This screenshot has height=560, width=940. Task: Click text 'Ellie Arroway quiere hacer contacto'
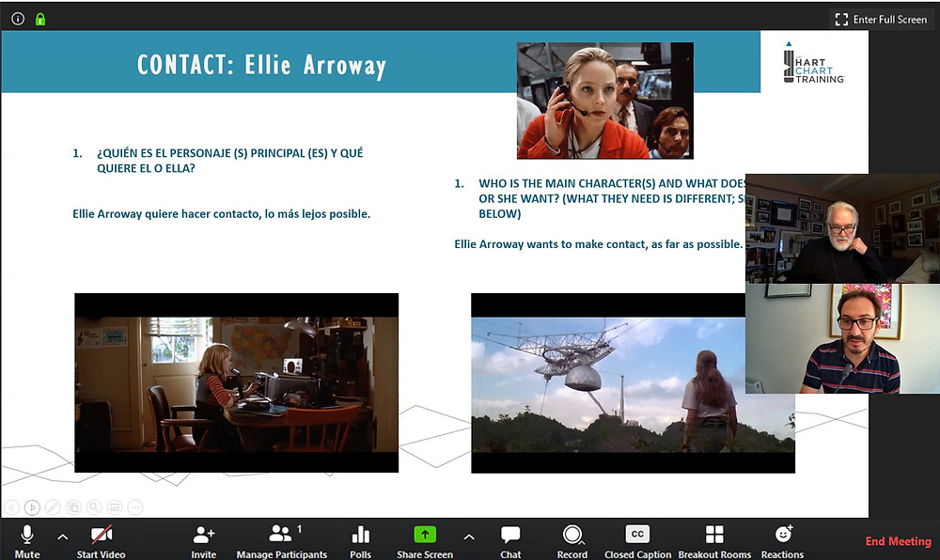[221, 214]
